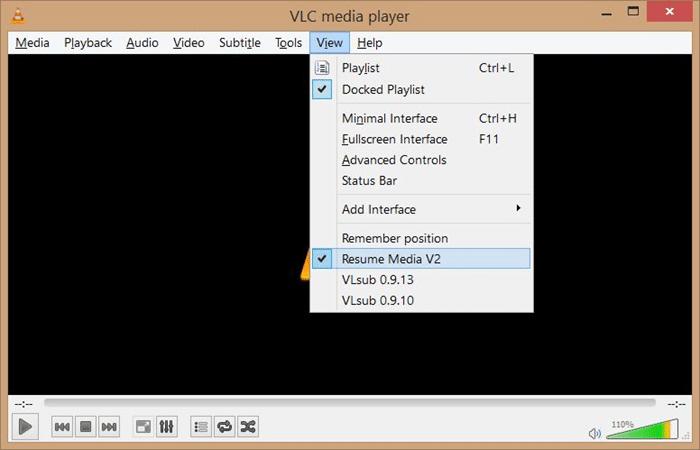The height and width of the screenshot is (450, 700).
Task: Click the Play button
Action: pyautogui.click(x=25, y=427)
